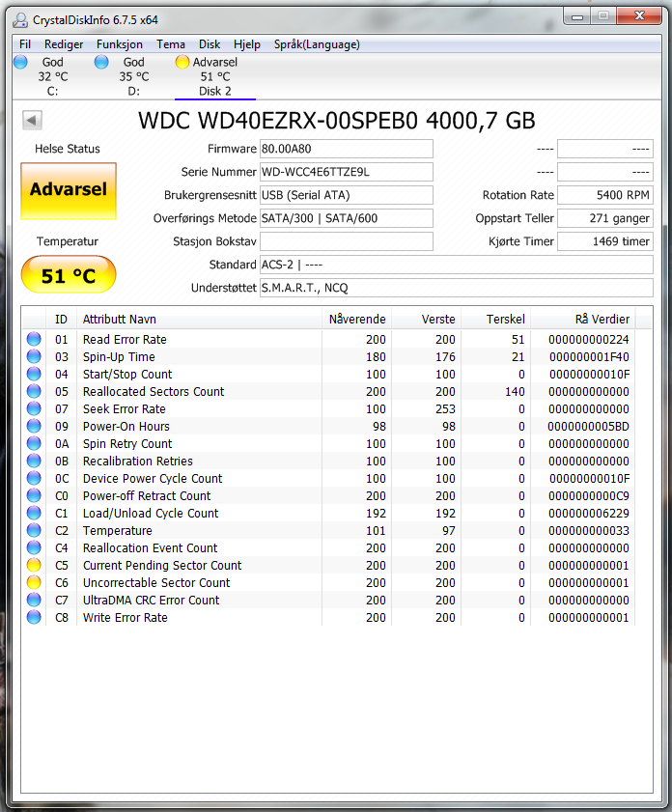Click the status orb for Spin Retry Count
This screenshot has height=812, width=672.
(x=34, y=444)
